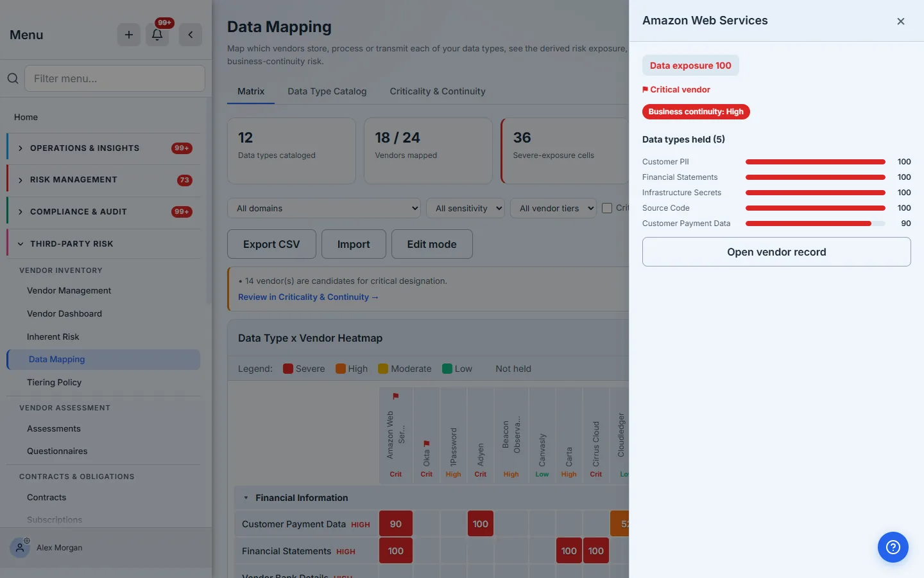The width and height of the screenshot is (924, 578).
Task: Open Vendor Dashboard menu item
Action: click(x=64, y=314)
